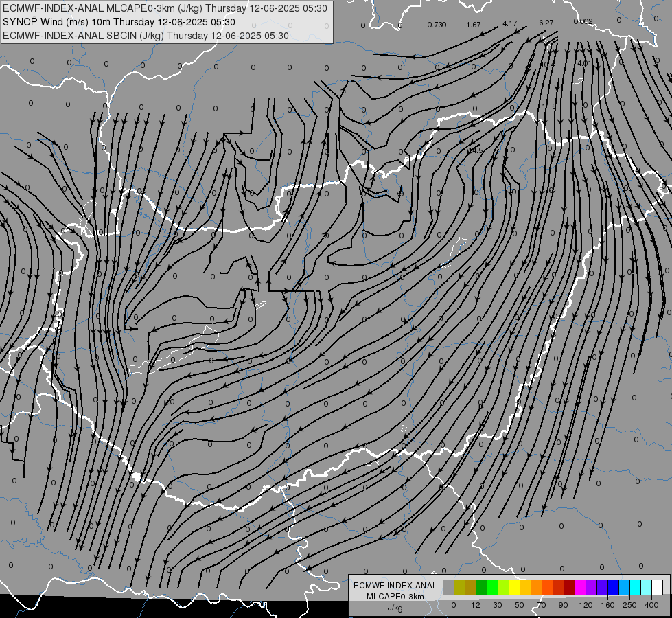The image size is (672, 618).
Task: Select the sky blue swatch left of 250
Action: [x=625, y=587]
